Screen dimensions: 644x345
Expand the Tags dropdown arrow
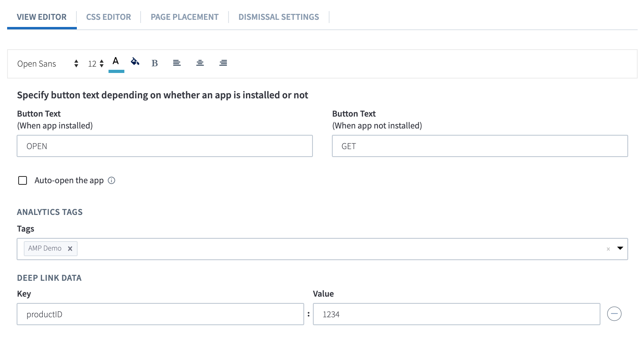tap(620, 248)
